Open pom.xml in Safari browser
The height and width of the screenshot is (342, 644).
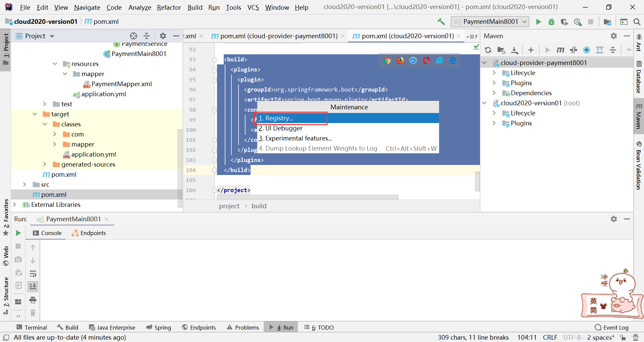[413, 60]
